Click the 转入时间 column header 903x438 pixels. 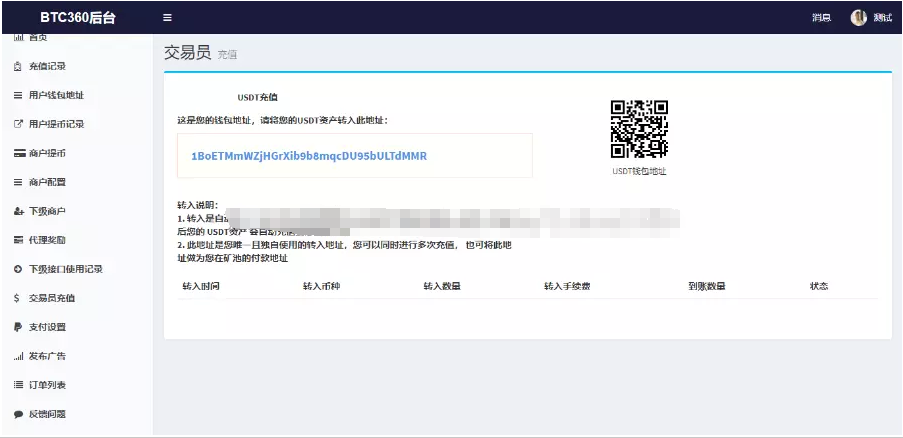(200, 286)
